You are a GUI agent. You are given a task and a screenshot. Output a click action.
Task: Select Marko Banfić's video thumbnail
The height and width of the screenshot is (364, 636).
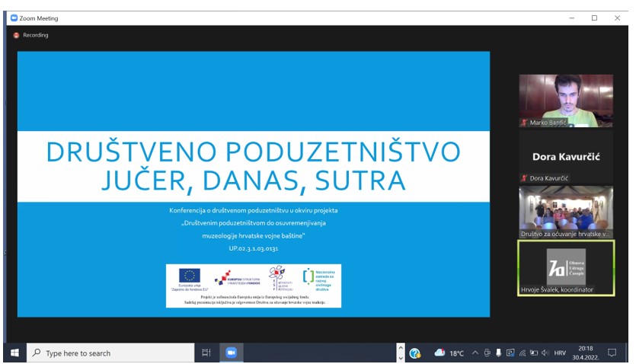(x=566, y=99)
